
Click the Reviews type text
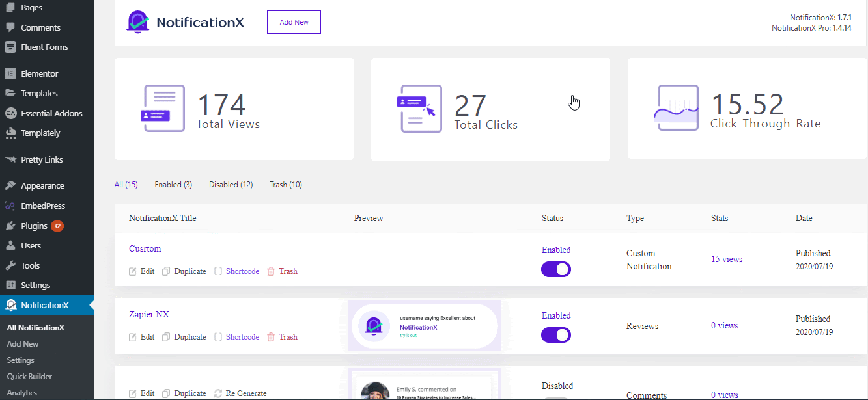click(643, 326)
